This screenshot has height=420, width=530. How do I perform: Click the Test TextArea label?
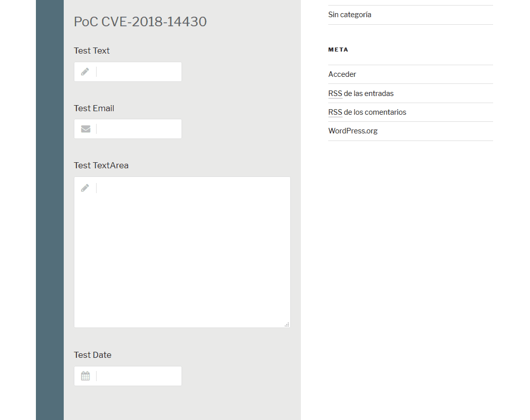(101, 165)
